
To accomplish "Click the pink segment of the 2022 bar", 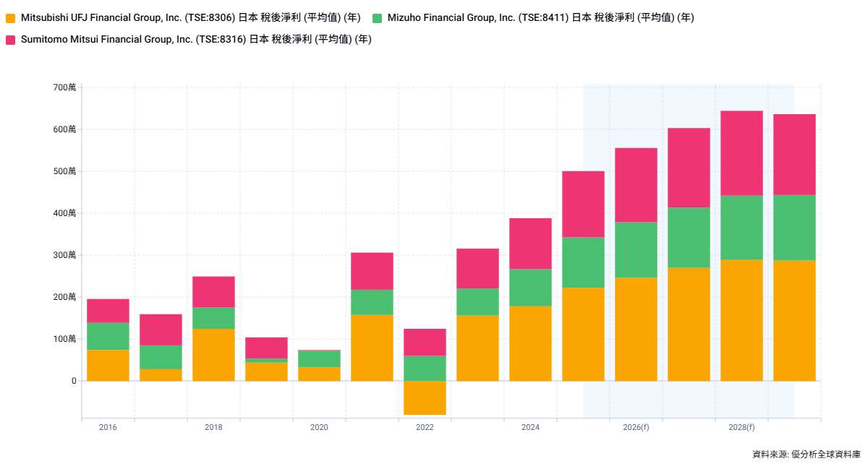I will click(425, 343).
